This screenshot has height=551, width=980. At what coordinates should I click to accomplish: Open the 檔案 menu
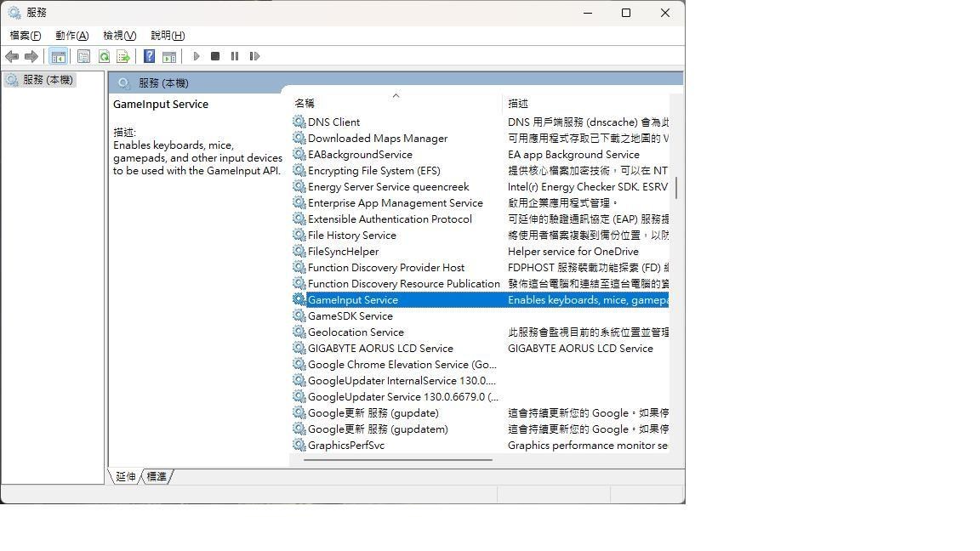pyautogui.click(x=24, y=36)
